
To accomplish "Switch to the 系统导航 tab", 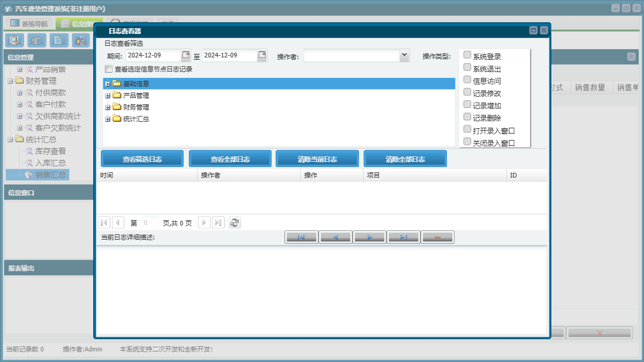I will [x=29, y=24].
